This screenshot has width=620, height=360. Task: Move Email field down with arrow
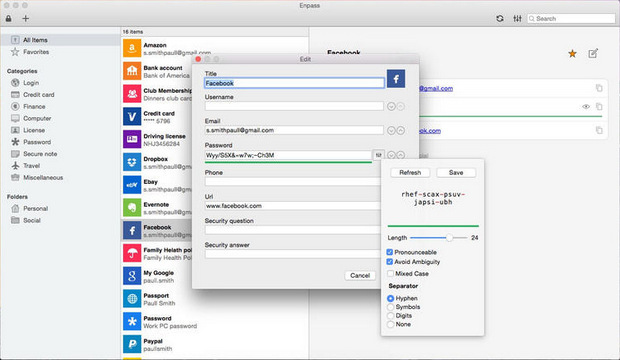391,131
